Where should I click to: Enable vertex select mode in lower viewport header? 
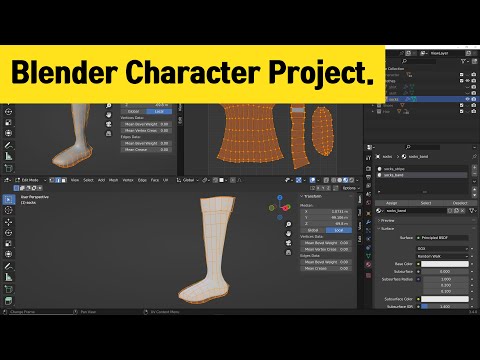click(52, 180)
